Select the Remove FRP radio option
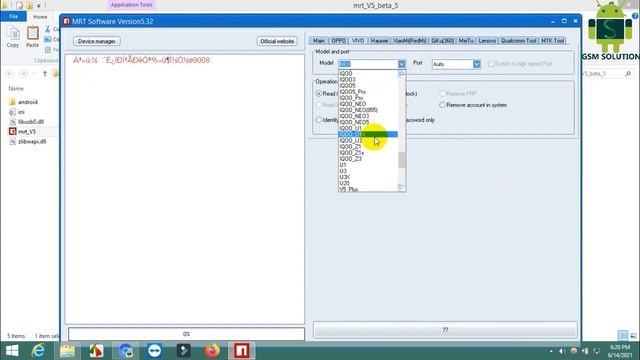 click(442, 93)
